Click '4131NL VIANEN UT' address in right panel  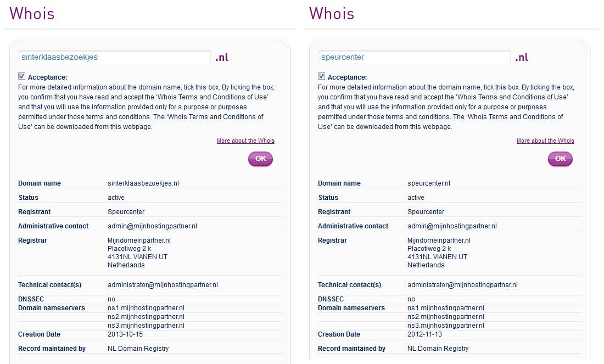[437, 257]
